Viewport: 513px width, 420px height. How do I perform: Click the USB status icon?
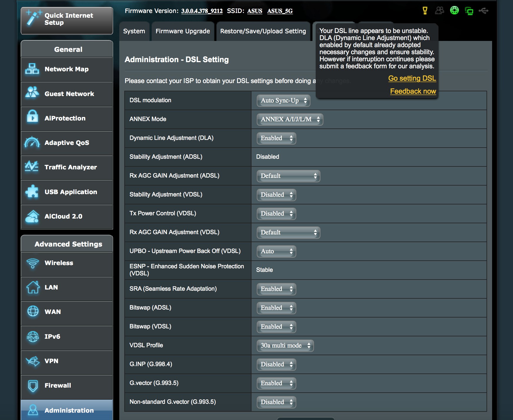pos(484,11)
